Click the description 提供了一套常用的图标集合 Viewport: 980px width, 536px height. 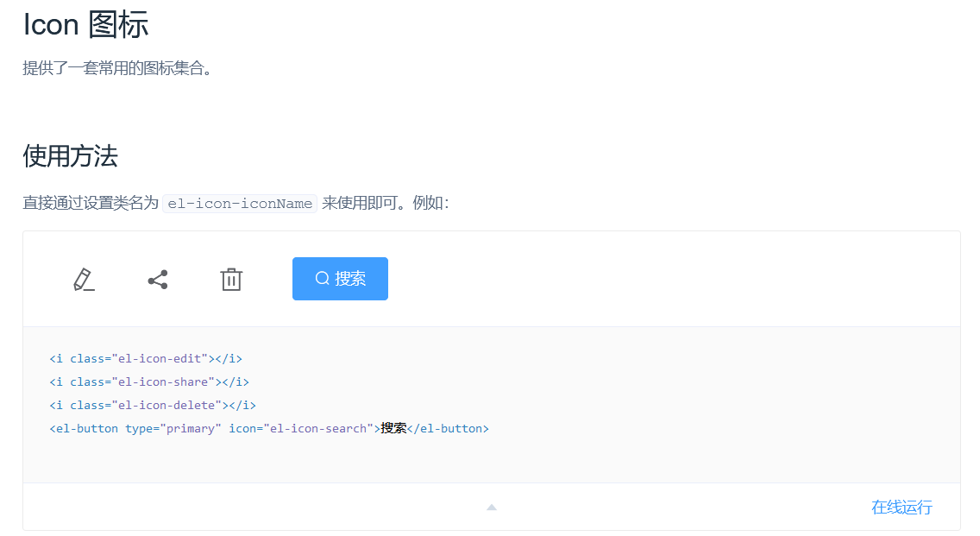(117, 68)
